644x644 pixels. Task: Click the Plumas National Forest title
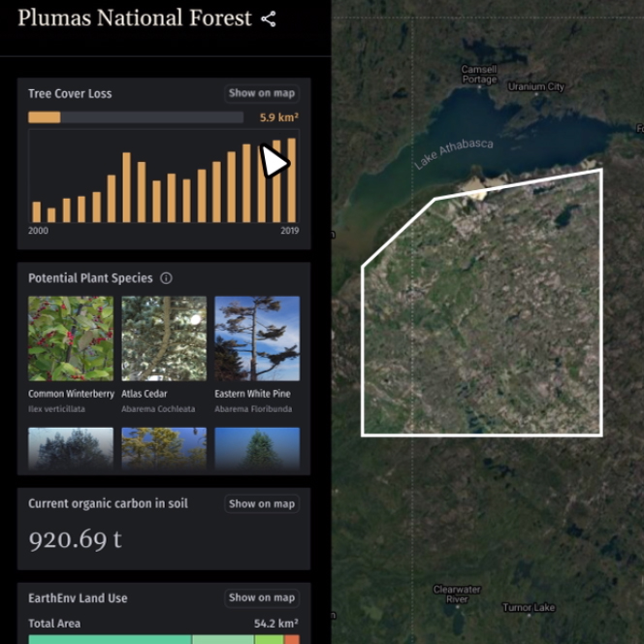click(x=135, y=18)
